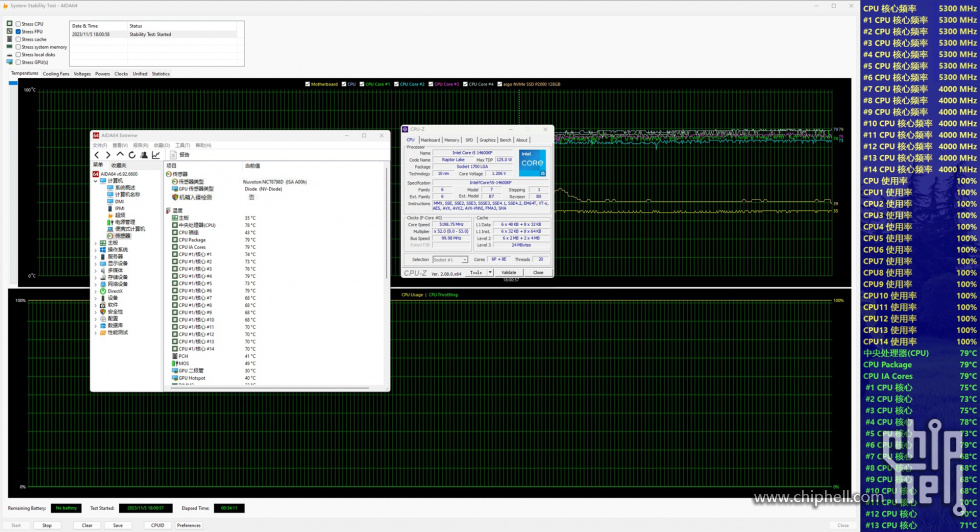Screen dimensions: 980x532
Task: Toggle the CPU Core #1 graph checkbox
Action: pos(362,84)
